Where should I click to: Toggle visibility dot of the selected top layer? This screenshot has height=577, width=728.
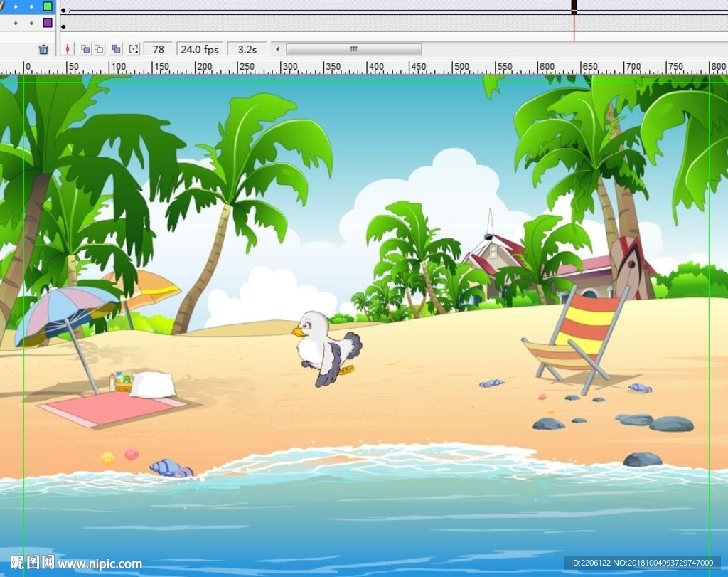pyautogui.click(x=16, y=6)
